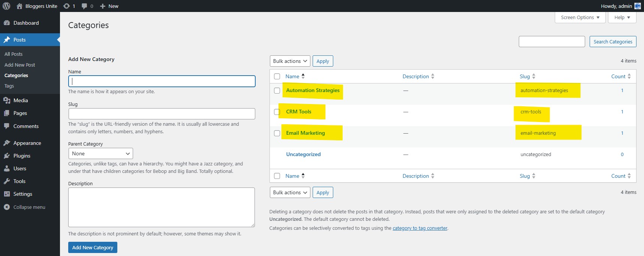Screen dimensions: 644x256
Task: Click the plus New icon in admin bar
Action: [x=103, y=6]
